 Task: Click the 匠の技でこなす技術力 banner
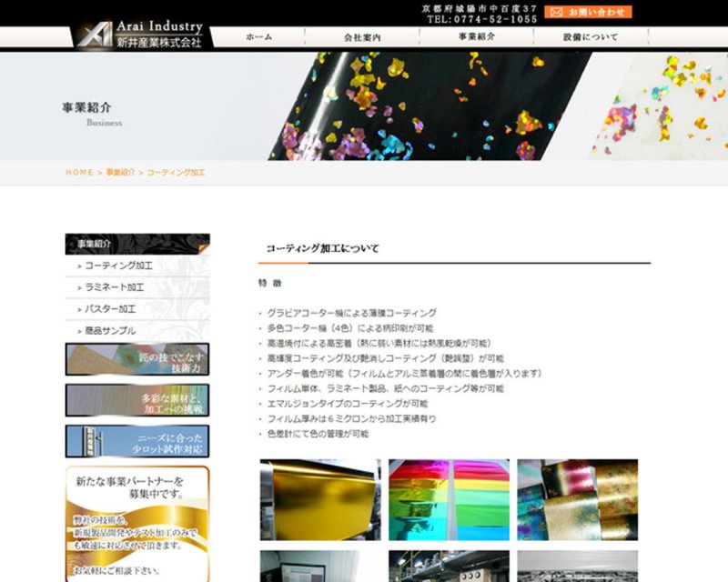click(x=137, y=359)
